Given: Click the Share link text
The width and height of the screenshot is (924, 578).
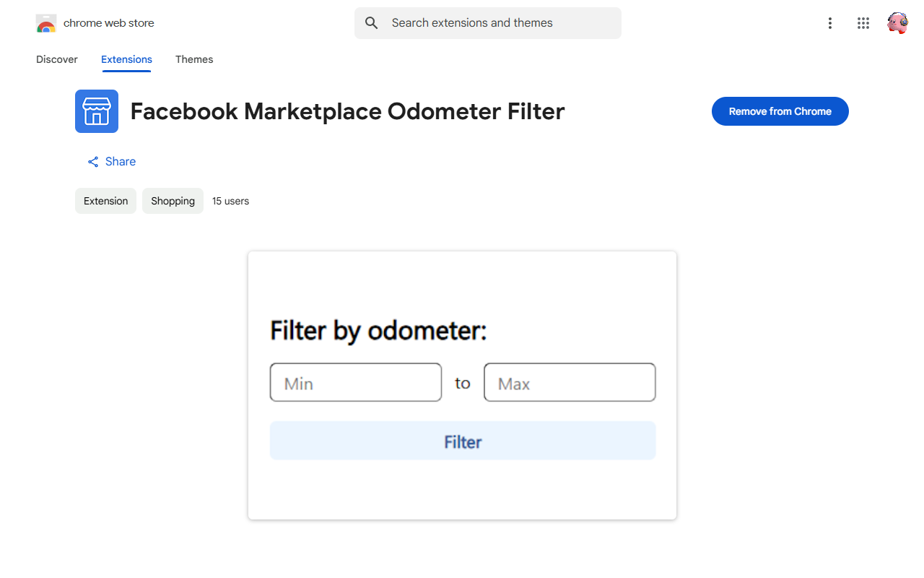Looking at the screenshot, I should click(x=121, y=162).
